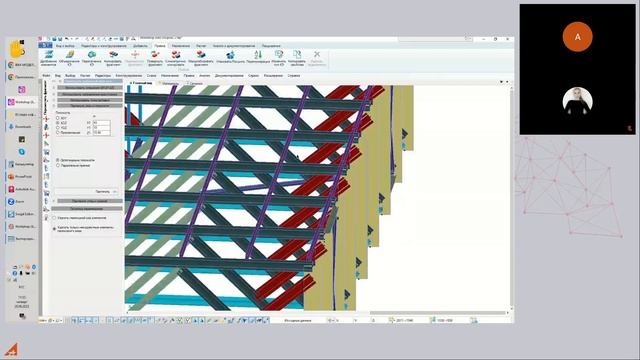Screen dimensions: 640x360
Task: Toggle the Удалять только option at panel bottom
Action: point(54,229)
